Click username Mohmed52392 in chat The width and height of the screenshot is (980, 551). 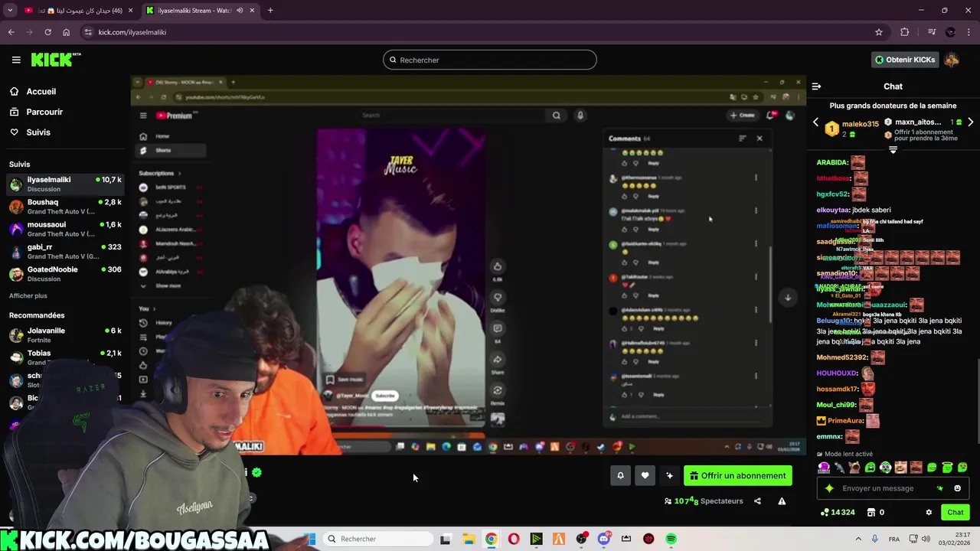pos(842,357)
